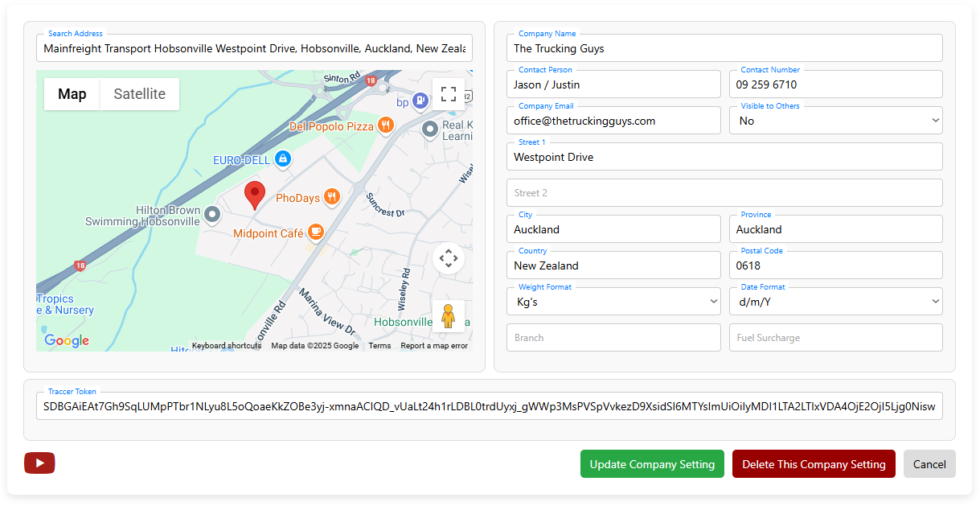This screenshot has width=980, height=506.
Task: Switch to Map view type
Action: point(72,94)
